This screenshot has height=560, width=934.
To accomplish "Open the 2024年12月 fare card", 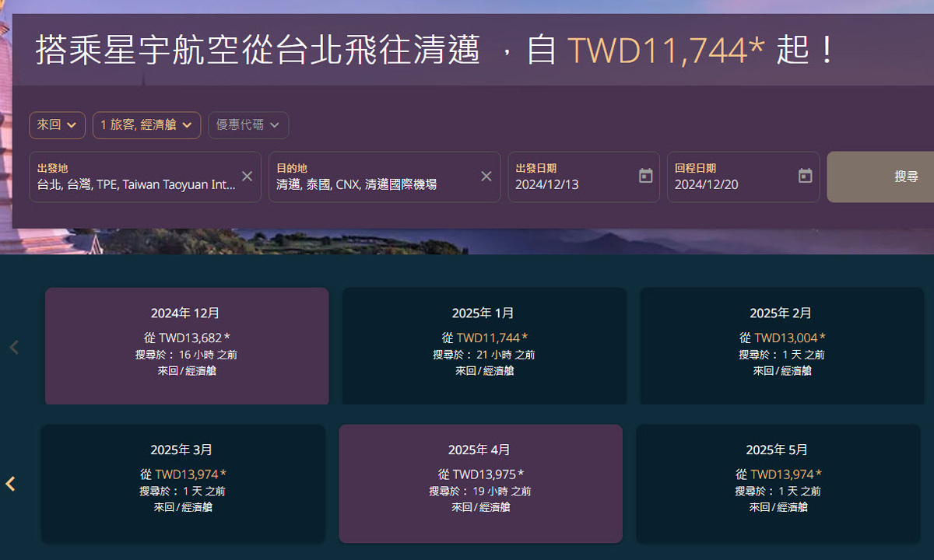I will click(186, 346).
